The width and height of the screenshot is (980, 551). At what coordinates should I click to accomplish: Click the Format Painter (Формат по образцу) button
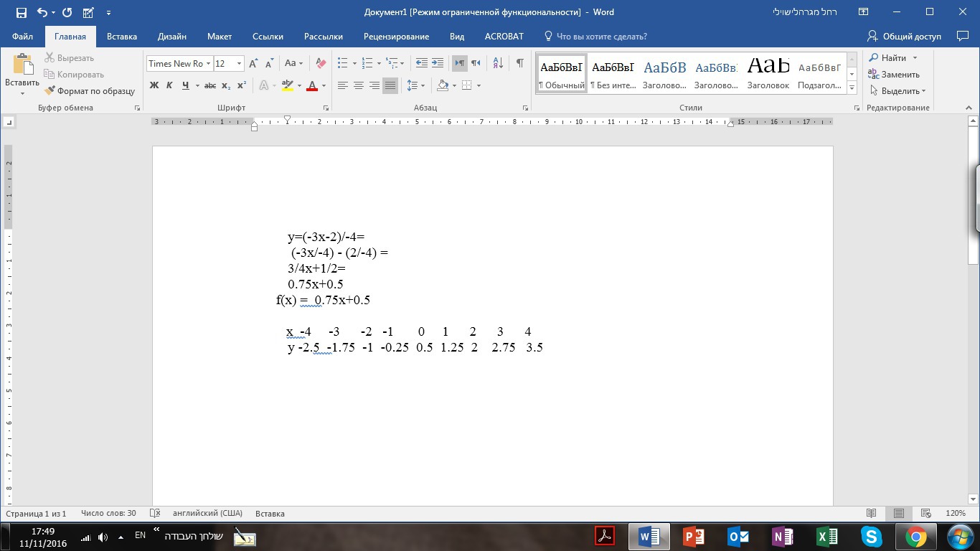90,91
